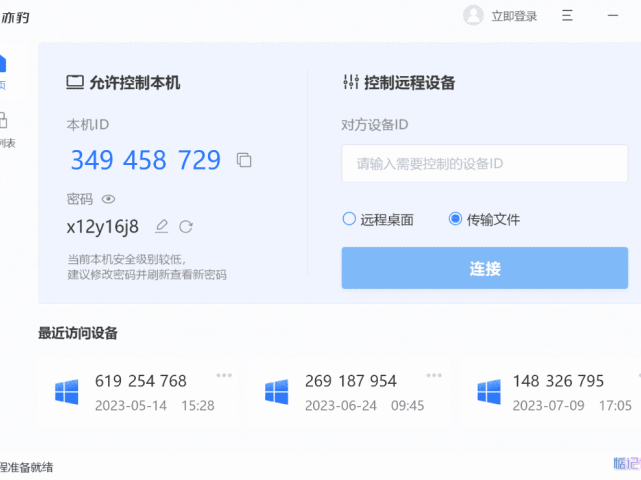Click the 允许控制本机 heading
The width and height of the screenshot is (641, 480).
123,83
